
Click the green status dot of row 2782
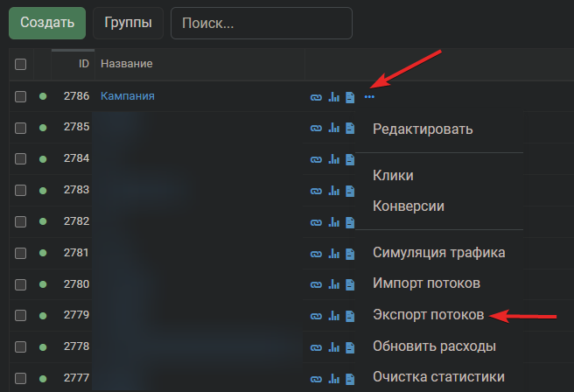coord(43,221)
